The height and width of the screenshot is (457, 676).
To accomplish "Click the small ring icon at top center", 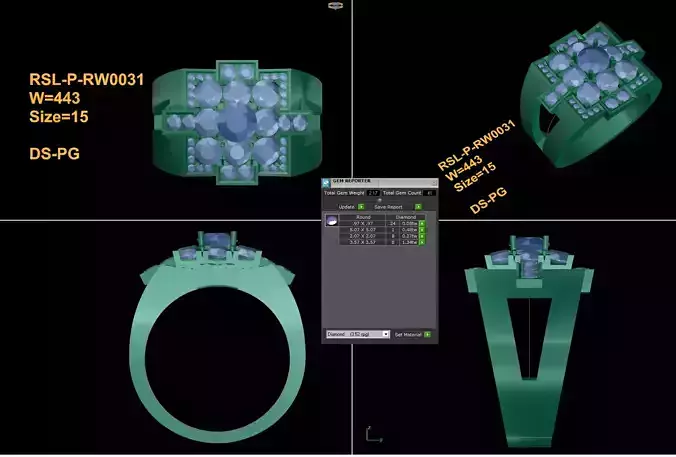I will pos(335,6).
